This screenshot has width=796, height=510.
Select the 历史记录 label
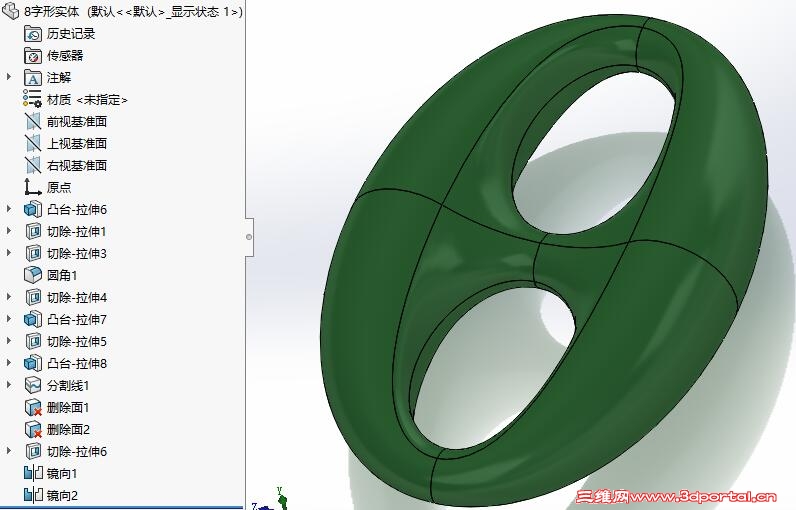coord(71,34)
